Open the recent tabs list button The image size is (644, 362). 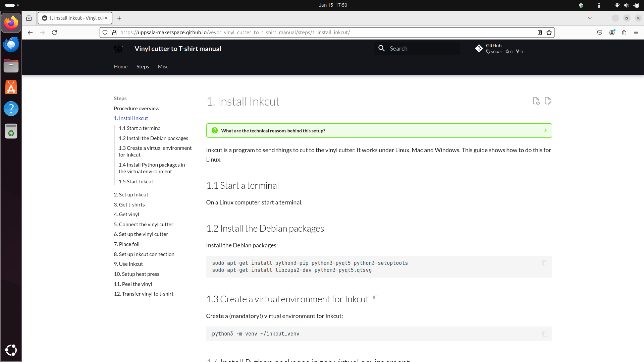(x=29, y=18)
